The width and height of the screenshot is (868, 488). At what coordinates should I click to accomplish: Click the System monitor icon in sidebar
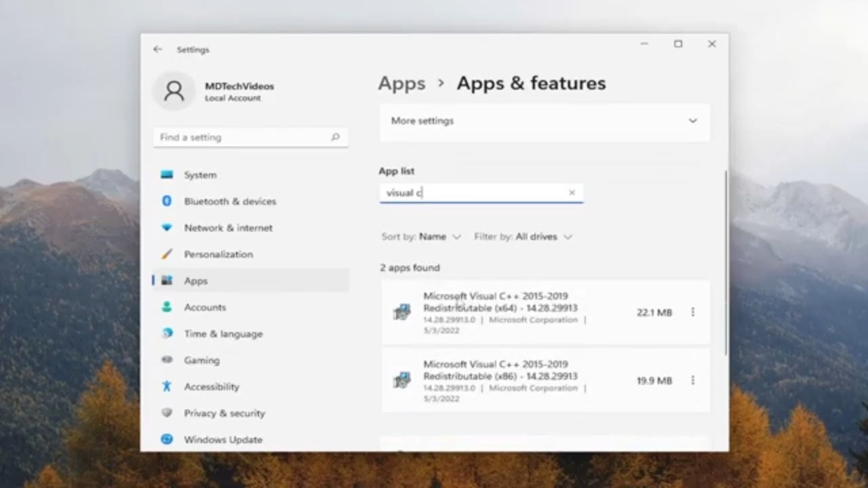click(167, 175)
